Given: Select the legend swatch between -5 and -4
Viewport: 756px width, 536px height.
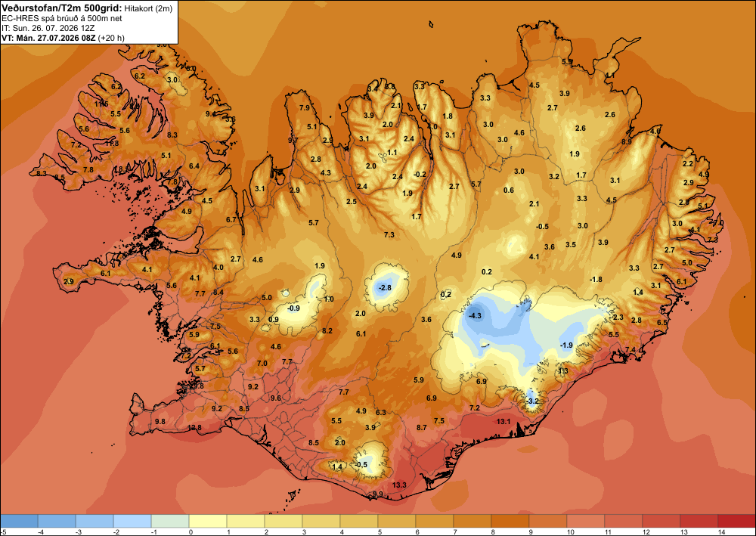Looking at the screenshot, I should [x=20, y=521].
